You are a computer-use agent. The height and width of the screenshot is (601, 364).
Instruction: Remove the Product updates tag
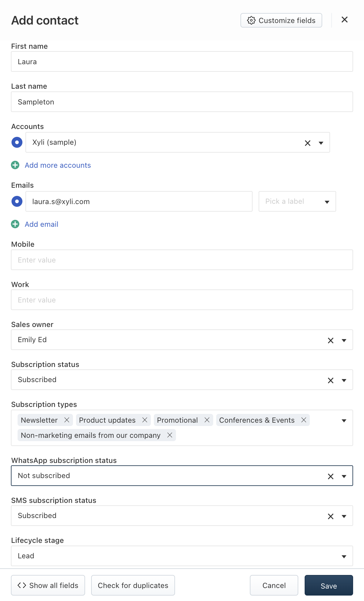click(x=145, y=420)
